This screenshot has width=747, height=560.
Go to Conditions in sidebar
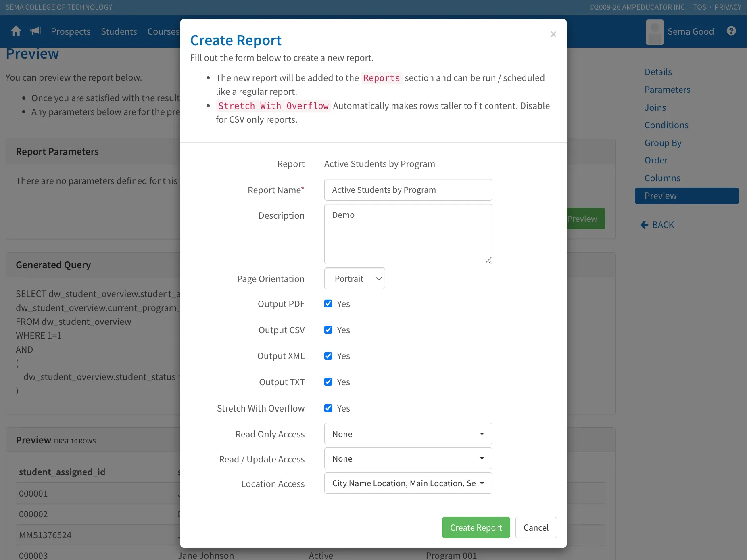pyautogui.click(x=666, y=125)
